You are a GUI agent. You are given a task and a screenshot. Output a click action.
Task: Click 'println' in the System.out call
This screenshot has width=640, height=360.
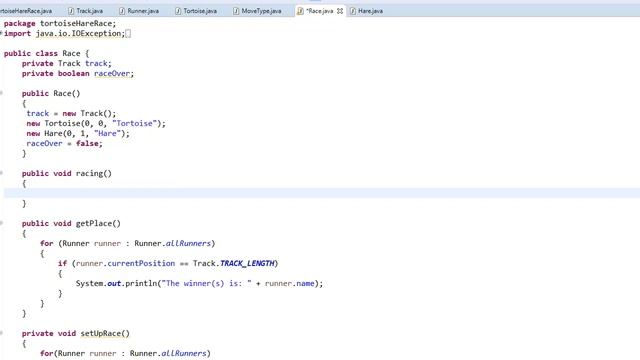(x=141, y=283)
